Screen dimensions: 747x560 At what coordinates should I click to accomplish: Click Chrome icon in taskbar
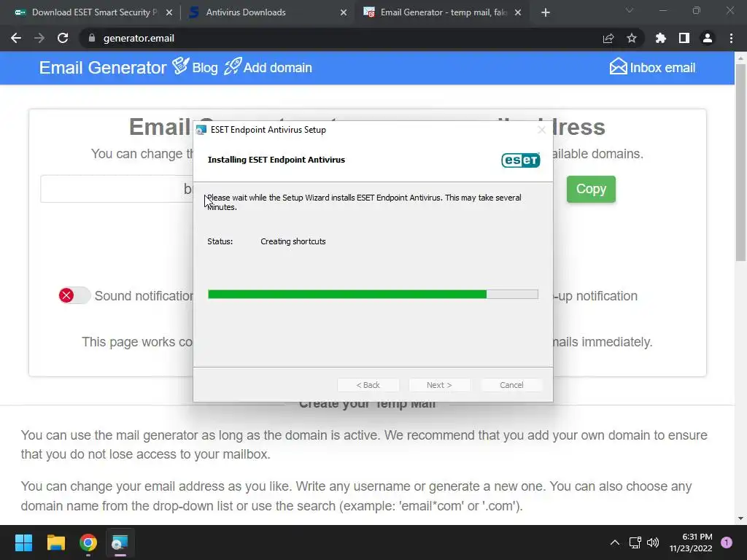tap(88, 542)
